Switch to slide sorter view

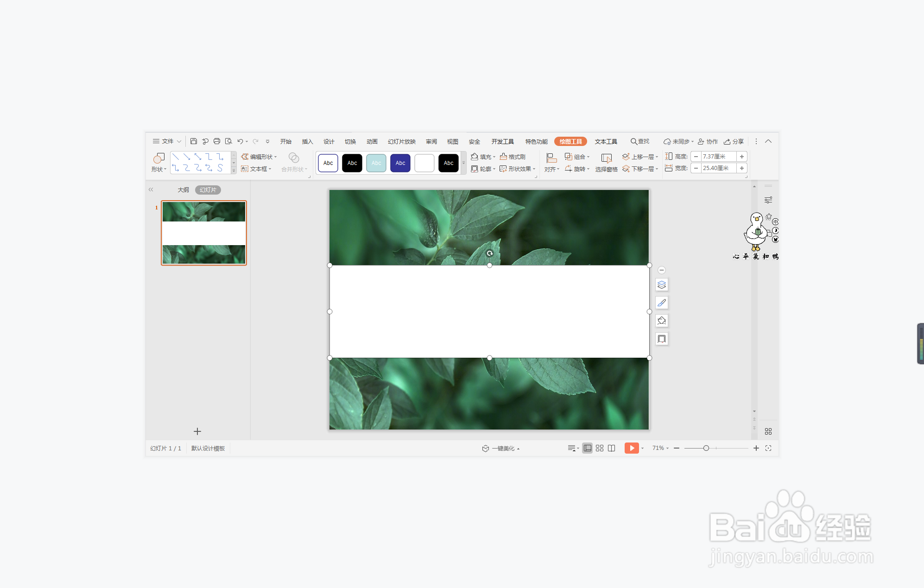(x=600, y=448)
